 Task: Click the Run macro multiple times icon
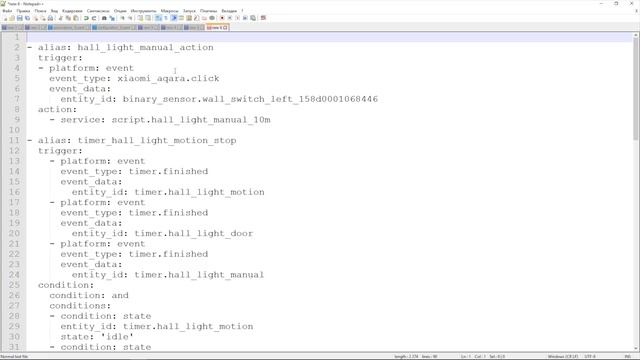tap(245, 18)
